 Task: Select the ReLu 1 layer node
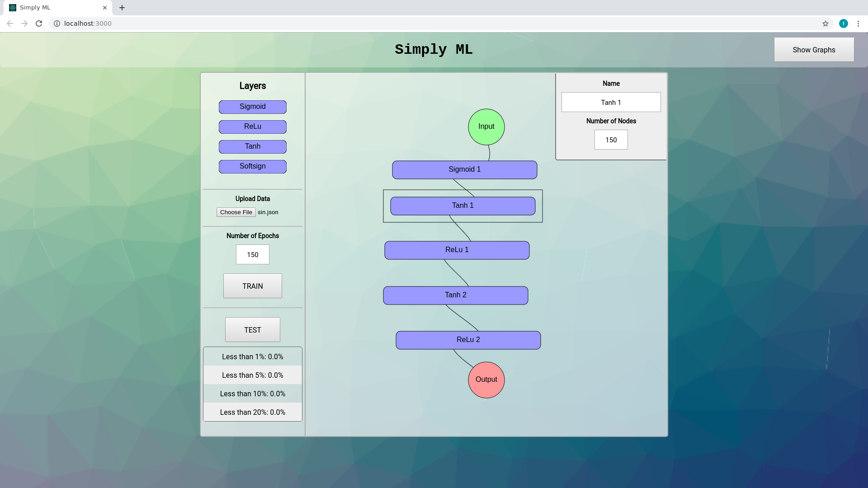457,250
